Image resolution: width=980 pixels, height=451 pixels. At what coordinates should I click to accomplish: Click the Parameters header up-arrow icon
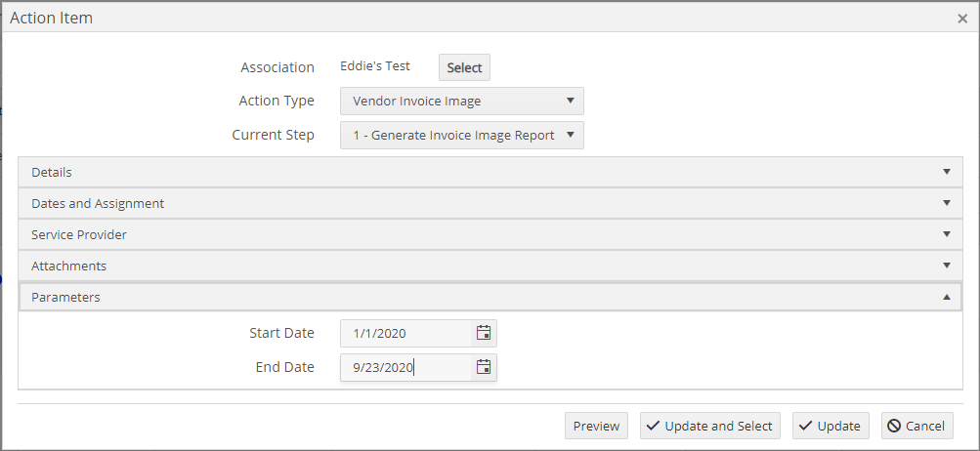947,297
